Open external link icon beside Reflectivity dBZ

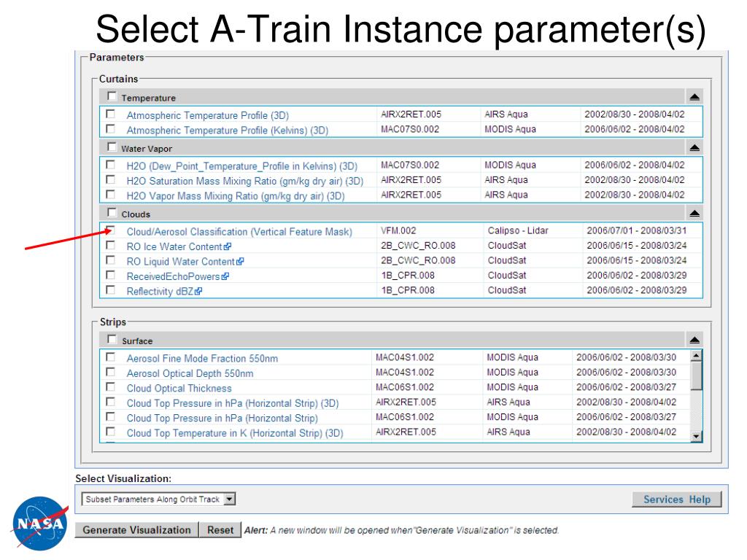point(198,291)
